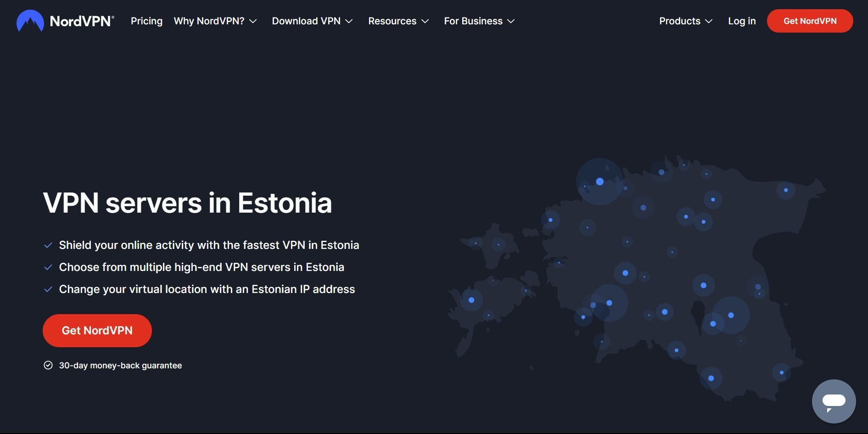Screen dimensions: 868x434
Task: Click the NordVPN wordmark in the header
Action: click(82, 21)
